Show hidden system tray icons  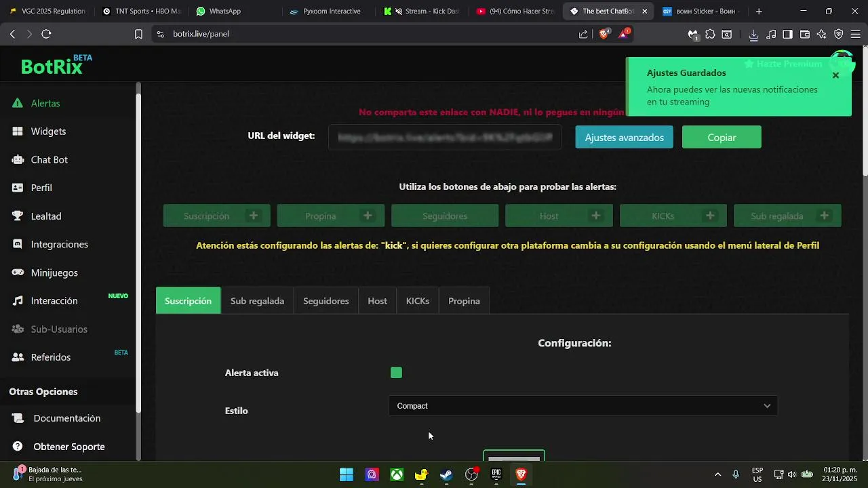pyautogui.click(x=717, y=474)
